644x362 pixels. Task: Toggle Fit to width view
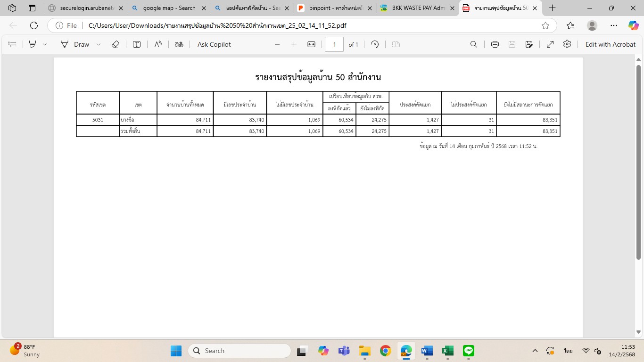311,44
